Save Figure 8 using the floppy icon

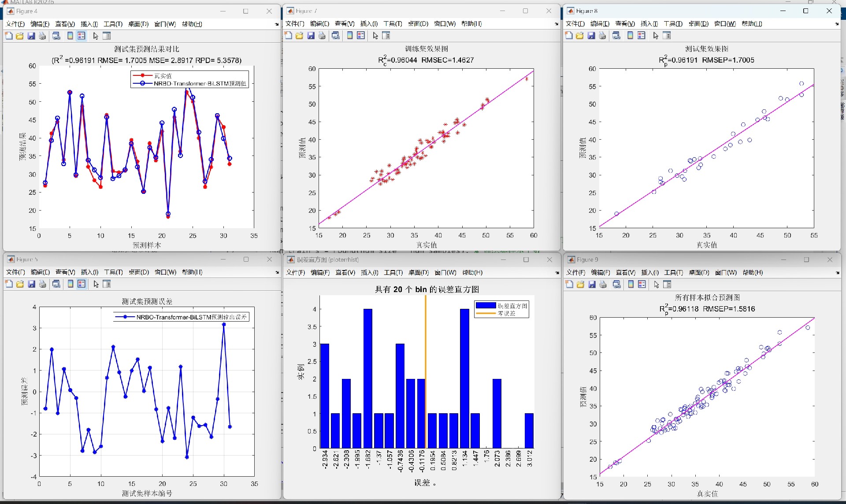(x=591, y=36)
